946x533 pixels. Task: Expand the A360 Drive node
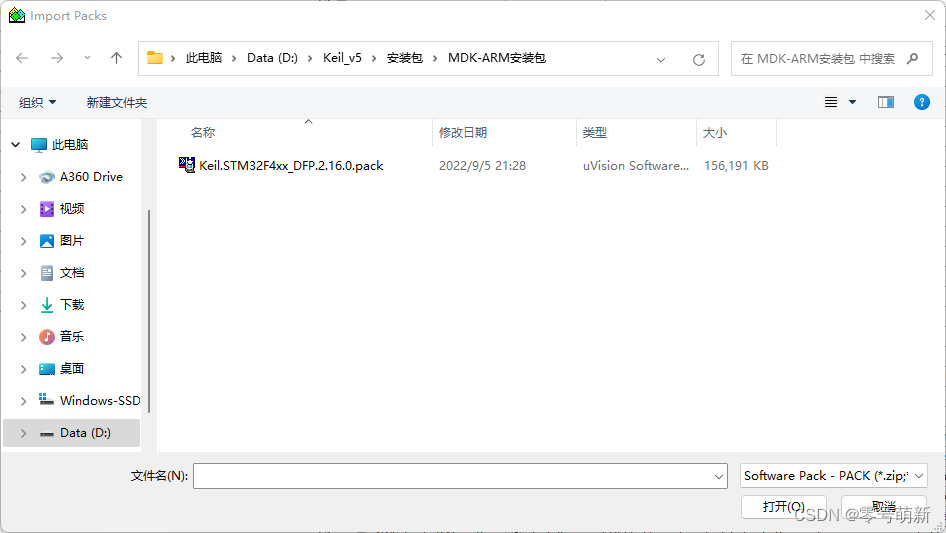(24, 177)
